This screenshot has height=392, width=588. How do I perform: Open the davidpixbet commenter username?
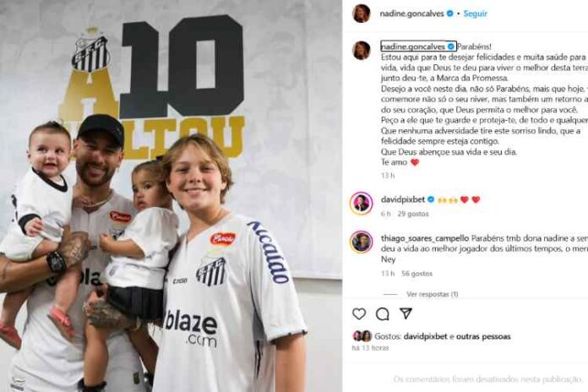(x=403, y=199)
